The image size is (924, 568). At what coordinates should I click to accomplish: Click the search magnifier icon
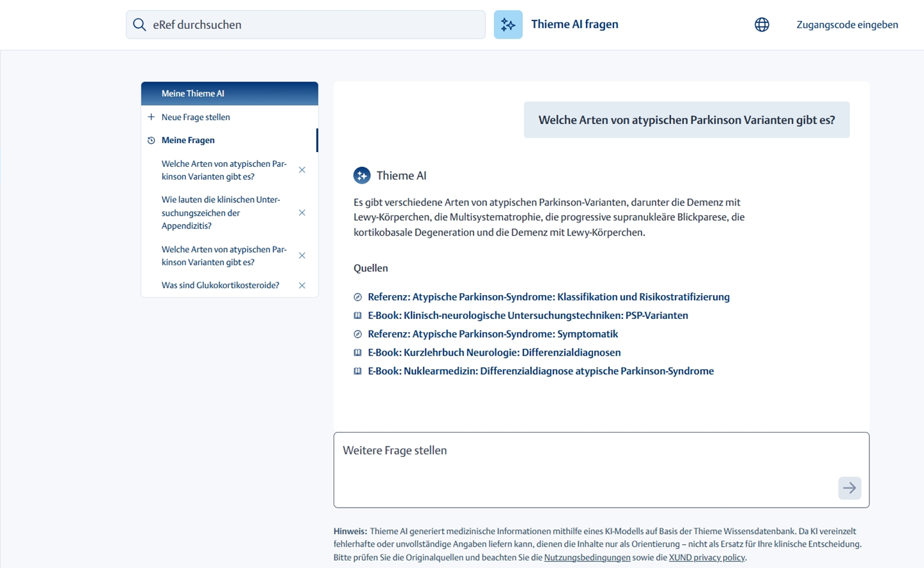click(139, 24)
